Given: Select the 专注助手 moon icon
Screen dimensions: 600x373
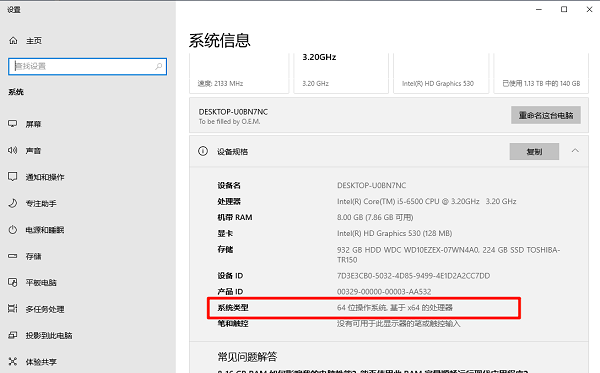Looking at the screenshot, I should coord(13,203).
